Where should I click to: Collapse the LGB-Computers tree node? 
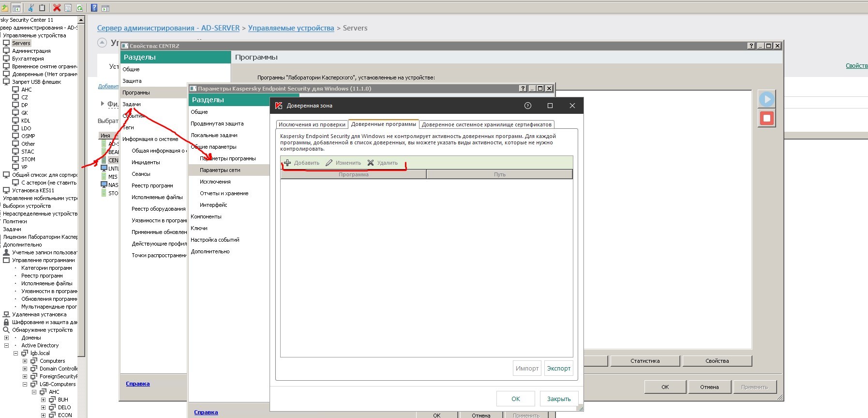coord(25,384)
